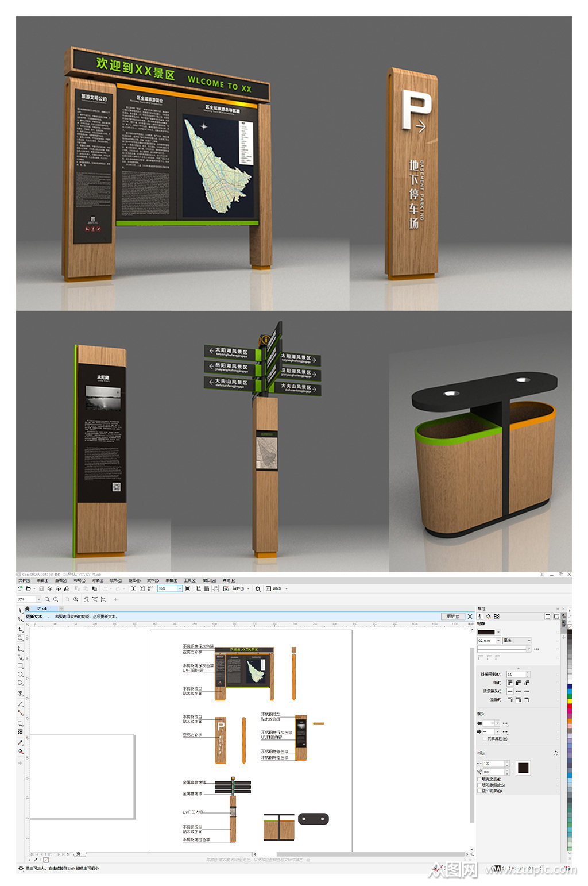Check the 填充之后 checkbox
This screenshot has height=886, width=588.
click(479, 779)
